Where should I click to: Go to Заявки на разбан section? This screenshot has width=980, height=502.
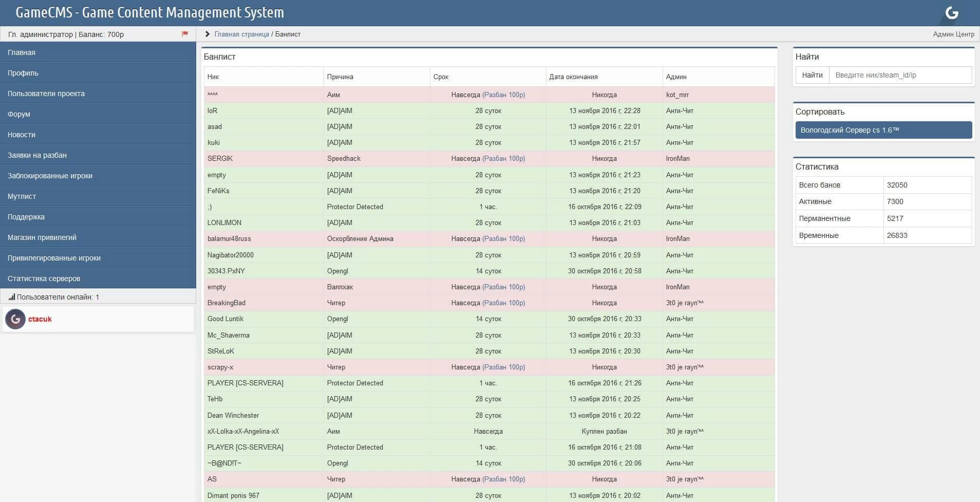click(x=37, y=155)
